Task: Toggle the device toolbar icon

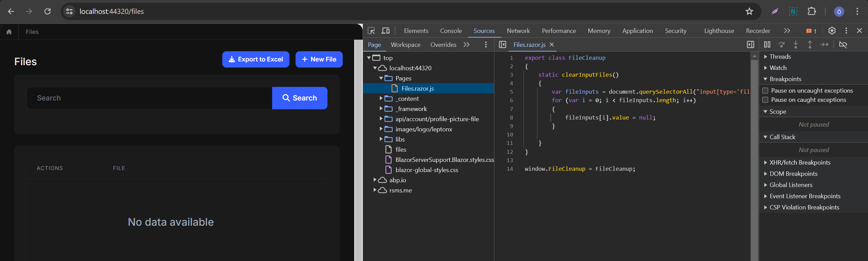Action: click(x=385, y=31)
